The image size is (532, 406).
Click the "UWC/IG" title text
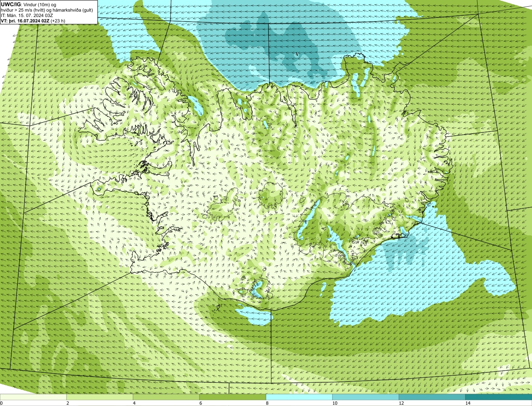pyautogui.click(x=11, y=4)
